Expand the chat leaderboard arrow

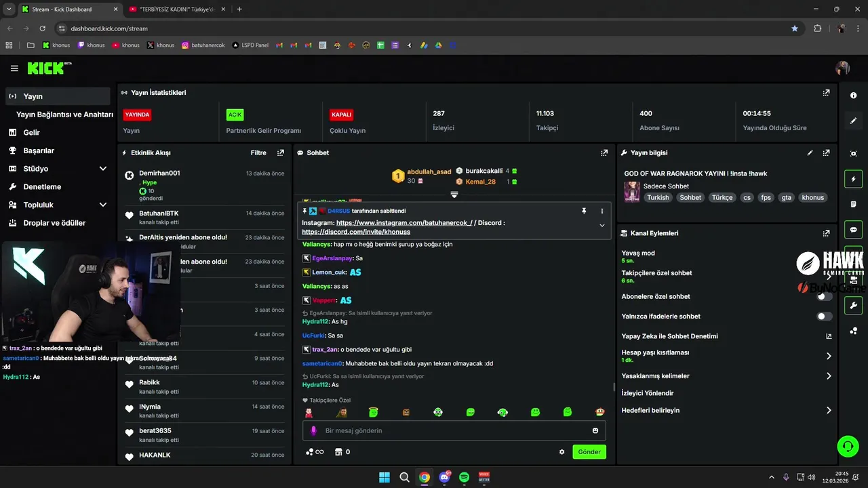[454, 195]
